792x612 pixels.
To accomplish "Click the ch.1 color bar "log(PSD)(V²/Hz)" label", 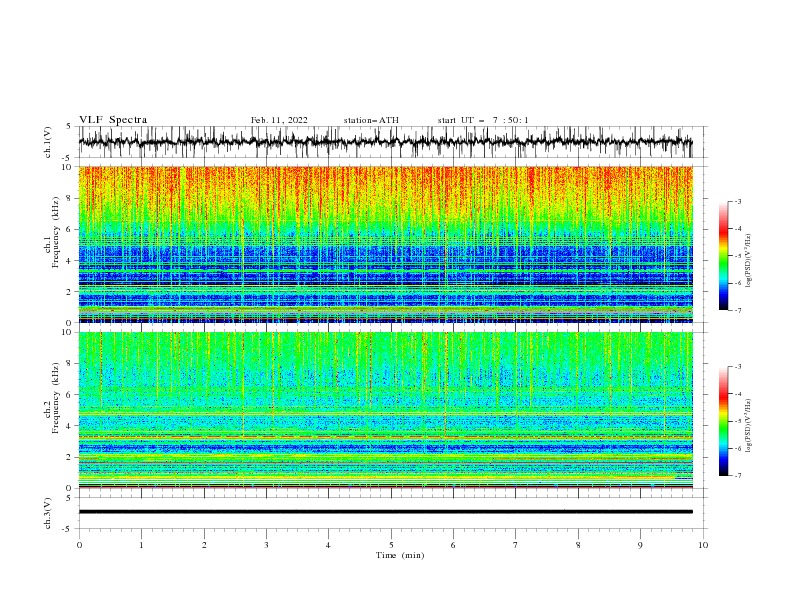I will pos(748,261).
